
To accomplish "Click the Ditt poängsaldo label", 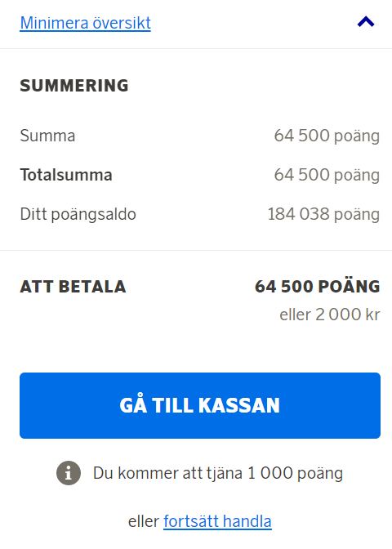I will click(78, 214).
